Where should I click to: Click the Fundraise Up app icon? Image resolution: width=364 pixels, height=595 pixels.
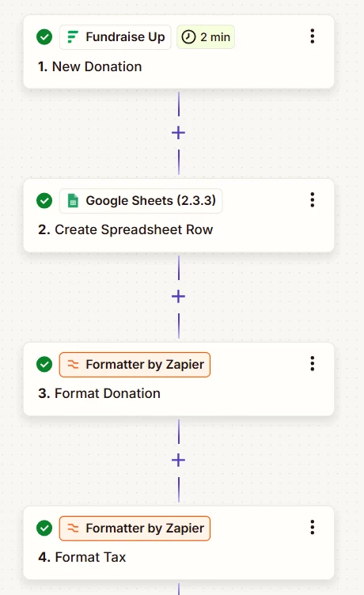pos(73,37)
